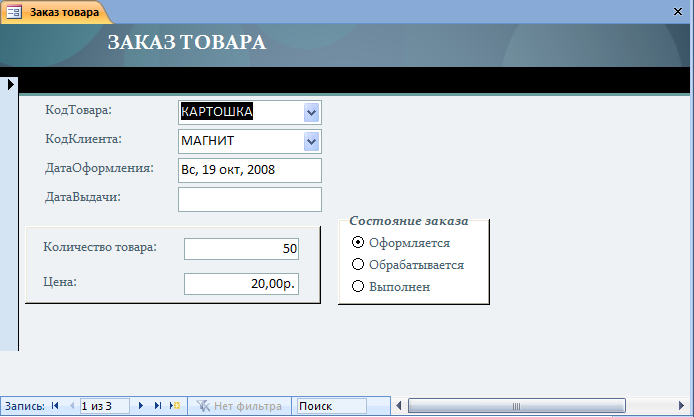Click the ДатаВыдачи: label
The height and width of the screenshot is (417, 694).
point(82,197)
